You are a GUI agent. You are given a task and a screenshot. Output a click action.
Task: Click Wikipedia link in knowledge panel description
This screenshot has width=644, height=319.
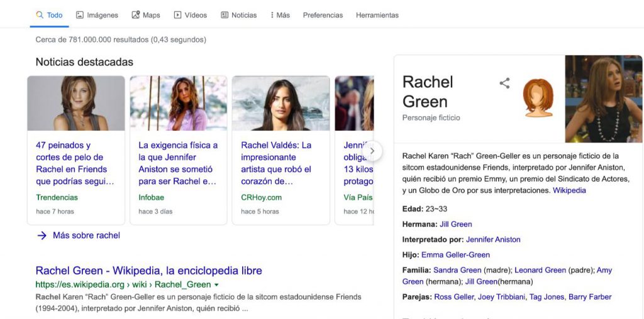coord(569,190)
